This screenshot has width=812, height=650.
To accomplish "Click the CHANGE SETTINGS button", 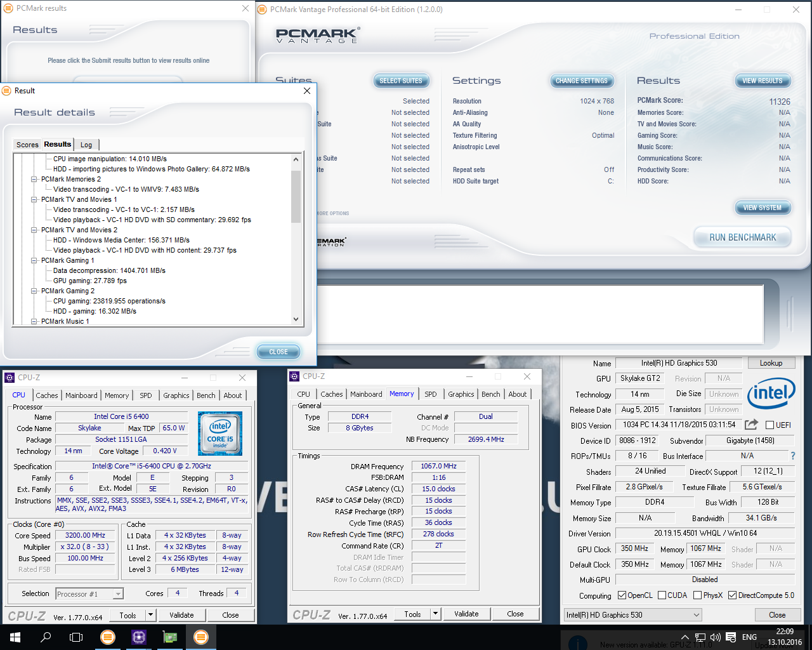I will (x=582, y=81).
